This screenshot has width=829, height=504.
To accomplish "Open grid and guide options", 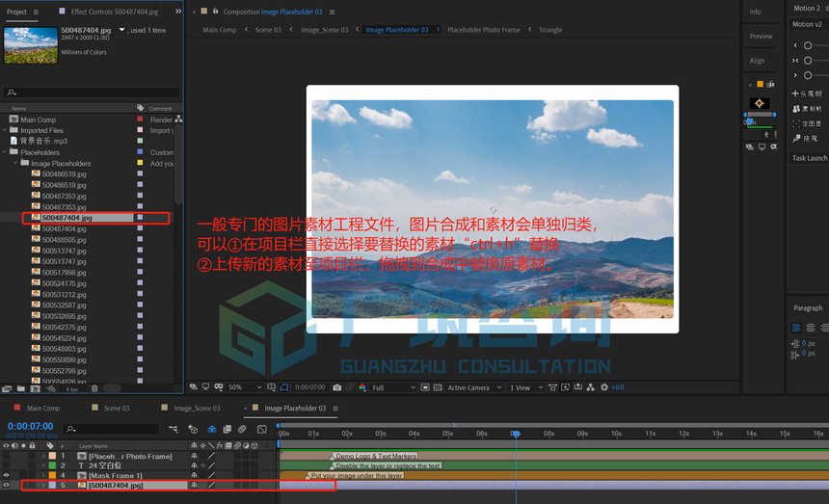I will click(x=271, y=387).
